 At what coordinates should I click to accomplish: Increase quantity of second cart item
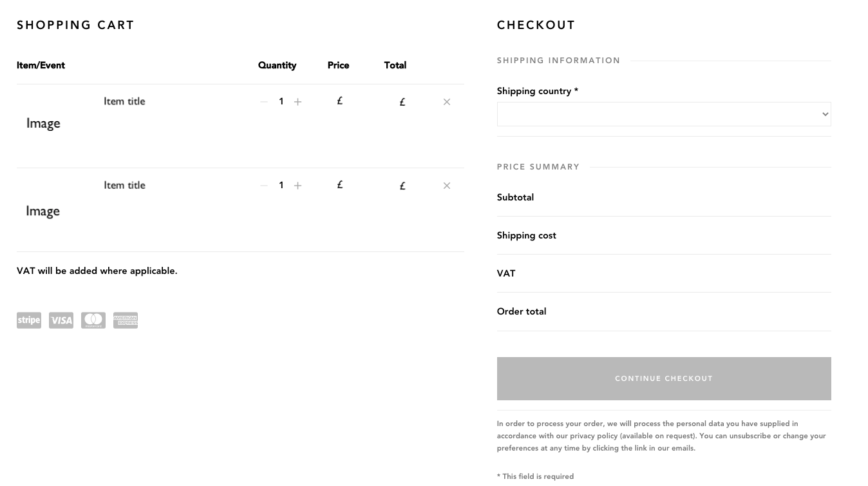coord(297,186)
